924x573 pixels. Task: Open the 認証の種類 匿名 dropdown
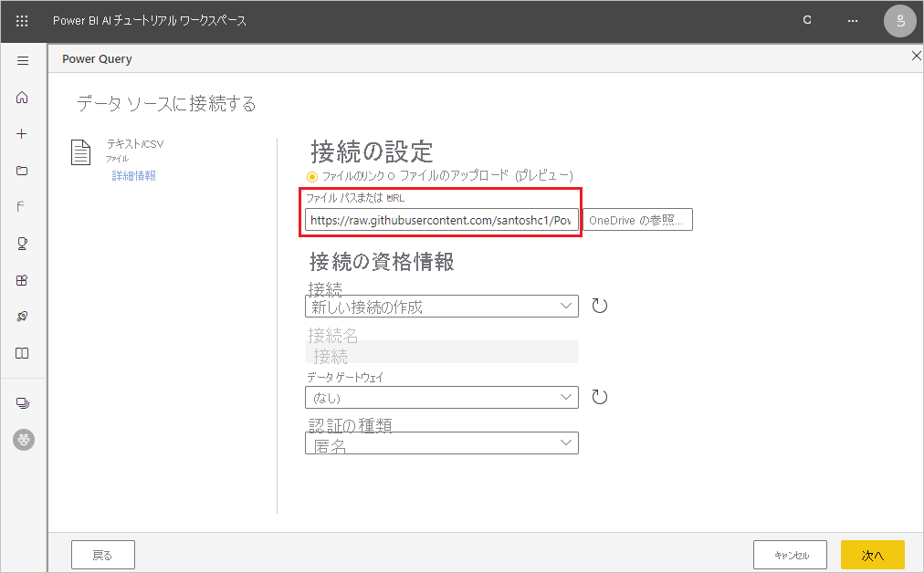click(x=441, y=443)
